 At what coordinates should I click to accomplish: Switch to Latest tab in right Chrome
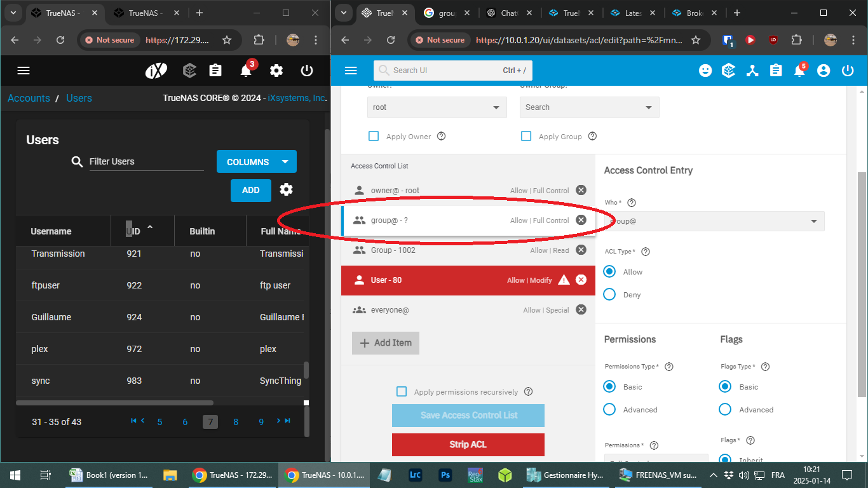pyautogui.click(x=634, y=13)
